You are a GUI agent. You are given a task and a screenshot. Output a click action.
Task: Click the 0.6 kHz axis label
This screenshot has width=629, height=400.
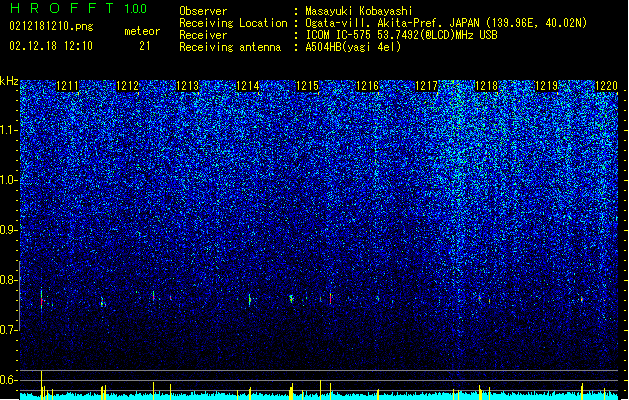9,380
